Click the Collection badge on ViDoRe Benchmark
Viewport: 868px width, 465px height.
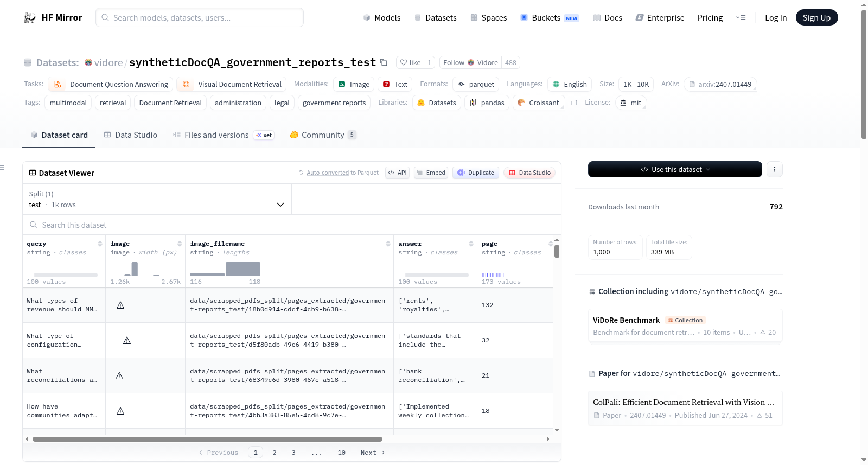pos(685,320)
